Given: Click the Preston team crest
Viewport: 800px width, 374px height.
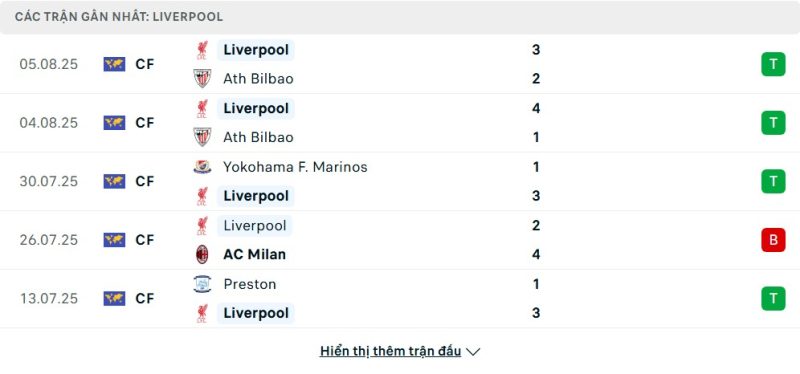Looking at the screenshot, I should (202, 284).
